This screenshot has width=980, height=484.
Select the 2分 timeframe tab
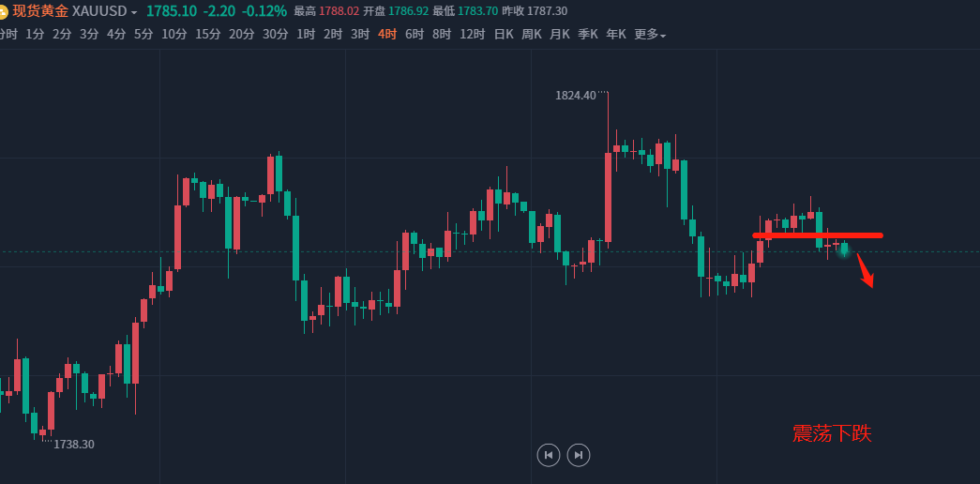coord(62,35)
